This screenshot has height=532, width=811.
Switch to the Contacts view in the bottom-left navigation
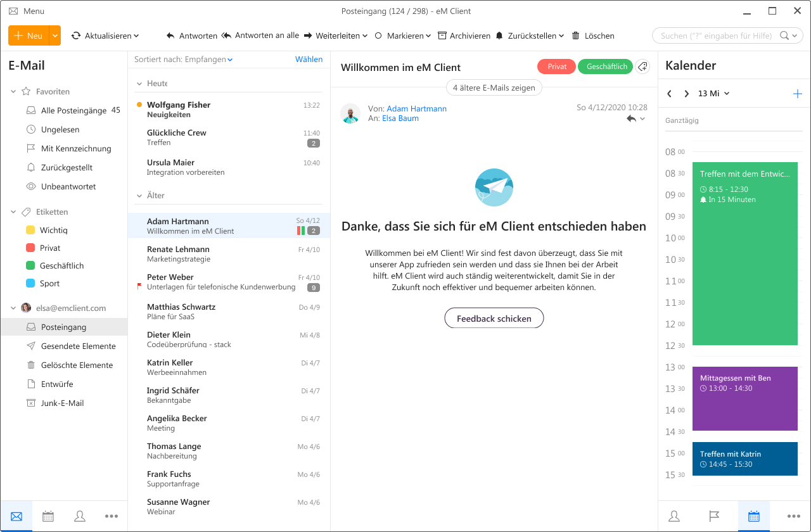click(80, 516)
